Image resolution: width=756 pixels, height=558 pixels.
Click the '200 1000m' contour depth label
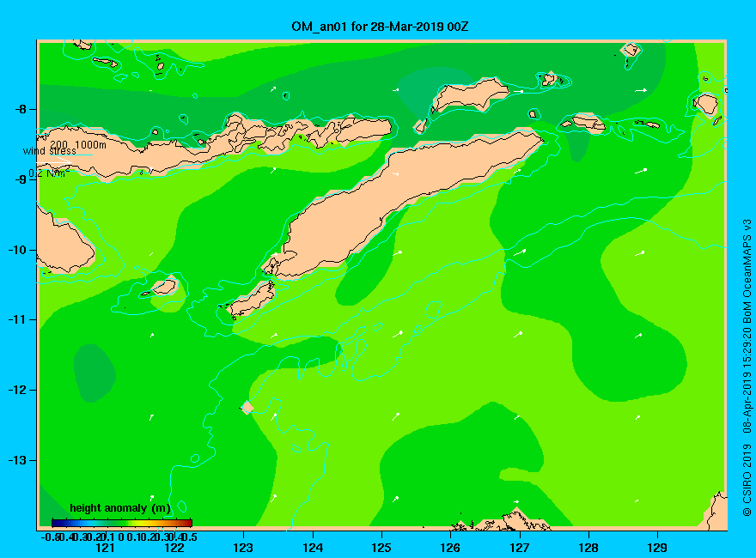click(x=77, y=144)
